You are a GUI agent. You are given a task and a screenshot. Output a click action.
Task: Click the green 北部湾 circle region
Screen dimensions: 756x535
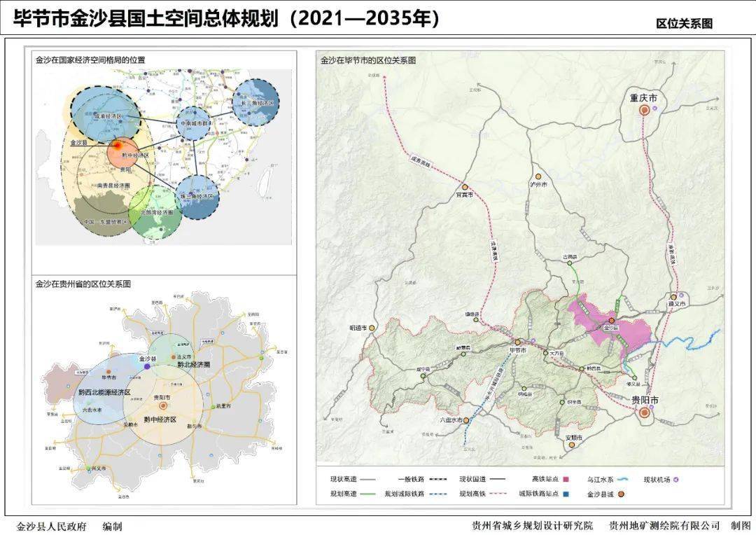155,212
